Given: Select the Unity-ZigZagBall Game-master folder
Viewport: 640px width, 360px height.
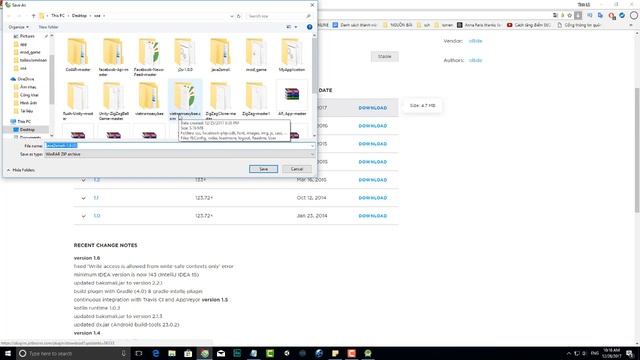Looking at the screenshot, I should [x=113, y=101].
